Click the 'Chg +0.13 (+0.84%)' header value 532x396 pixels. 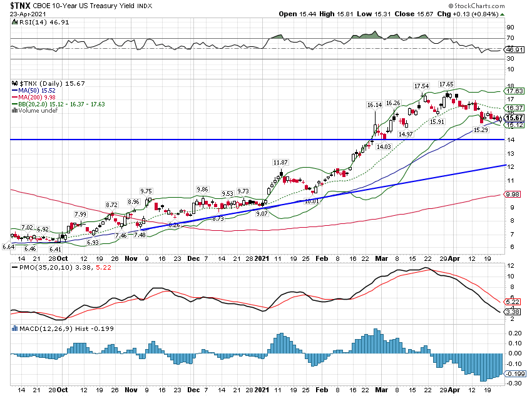(468, 14)
